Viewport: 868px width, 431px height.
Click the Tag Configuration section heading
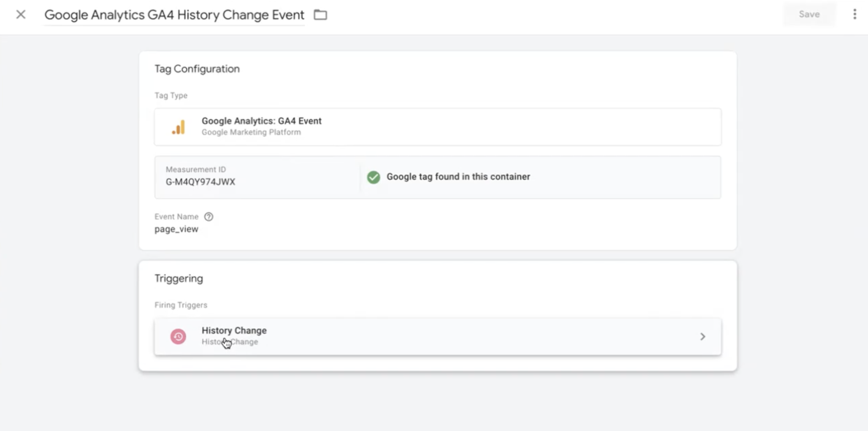point(197,69)
